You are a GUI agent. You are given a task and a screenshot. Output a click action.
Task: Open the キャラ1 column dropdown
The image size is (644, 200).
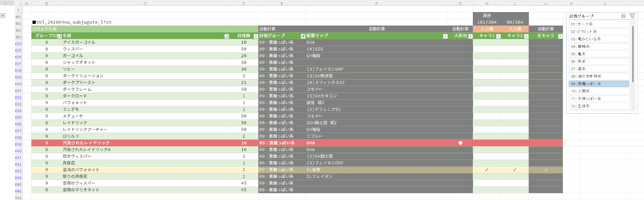(498, 36)
